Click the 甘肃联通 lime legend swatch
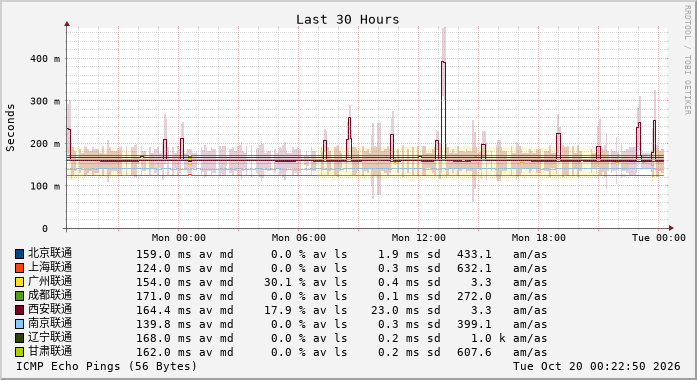Image resolution: width=697 pixels, height=380 pixels. (19, 352)
